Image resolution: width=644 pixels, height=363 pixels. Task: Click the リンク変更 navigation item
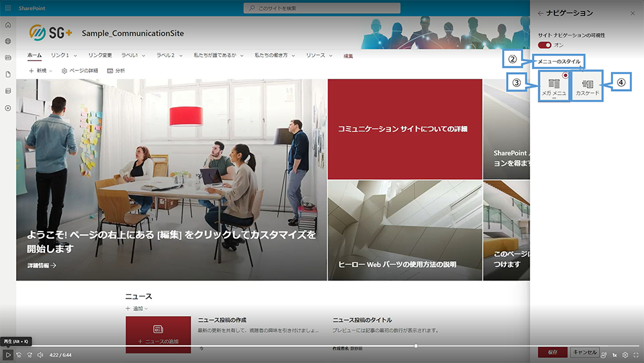(100, 55)
